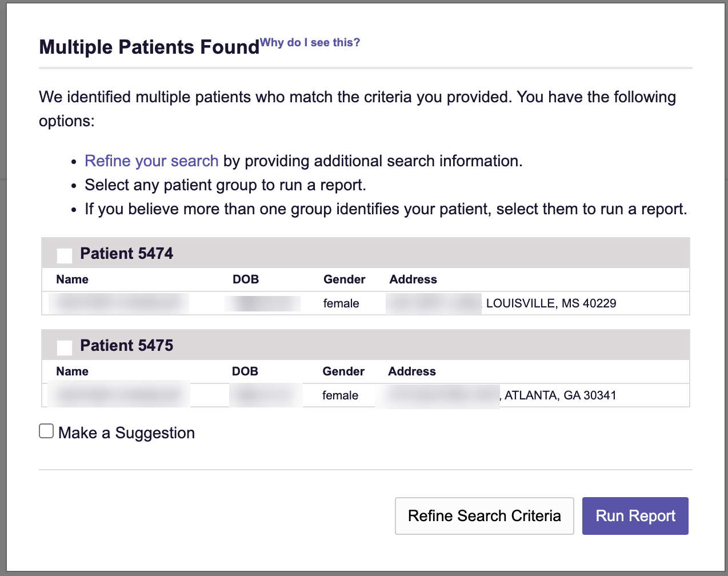Click the Gender column header for Patient 5475
The width and height of the screenshot is (728, 576).
tap(343, 371)
